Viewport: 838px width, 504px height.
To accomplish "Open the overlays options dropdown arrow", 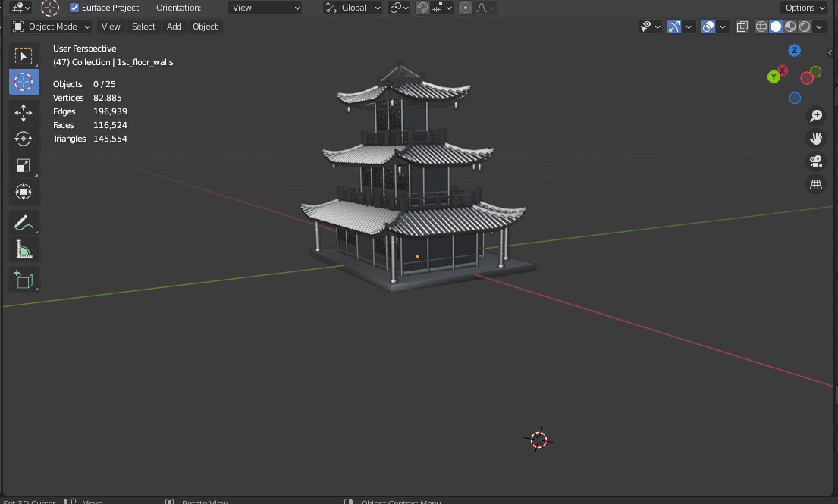I will point(723,27).
